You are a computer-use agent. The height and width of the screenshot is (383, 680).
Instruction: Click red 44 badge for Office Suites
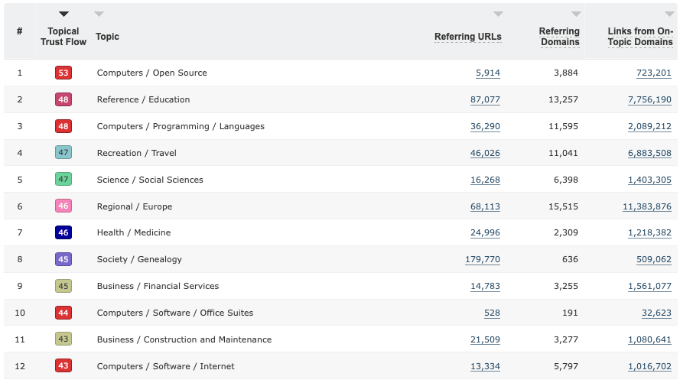click(63, 313)
